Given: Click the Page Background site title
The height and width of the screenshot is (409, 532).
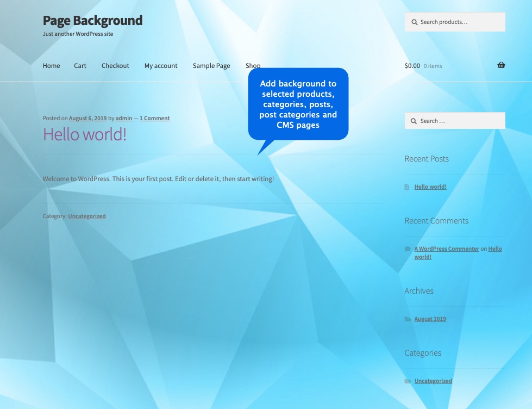Looking at the screenshot, I should [92, 21].
